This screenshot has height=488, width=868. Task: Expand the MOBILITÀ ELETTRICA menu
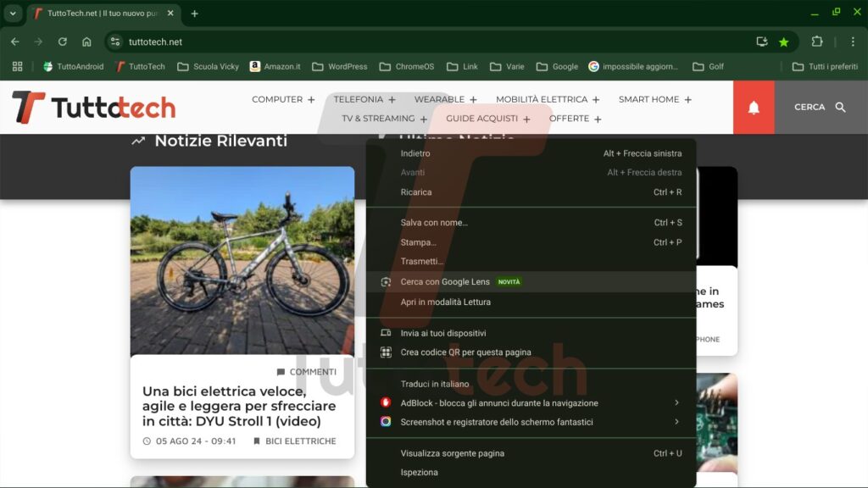tap(545, 98)
